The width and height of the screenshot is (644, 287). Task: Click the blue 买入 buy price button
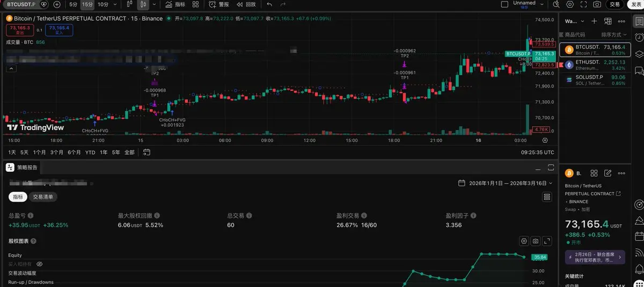59,30
